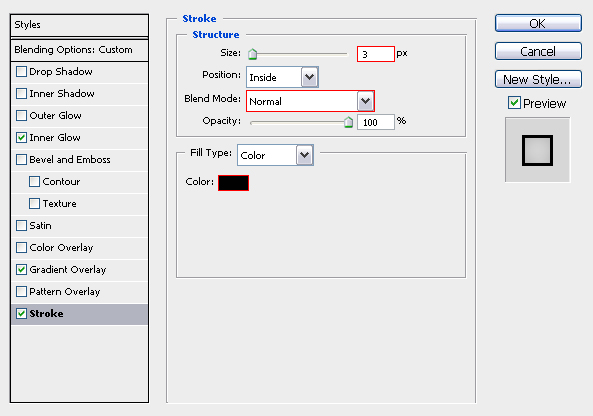The width and height of the screenshot is (593, 416).
Task: Click the Opacity slider handle
Action: point(348,122)
